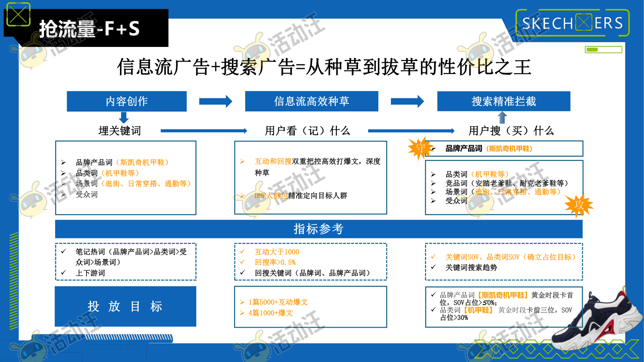
Task: Select 受众词 line in the 攻 box
Action: click(456, 201)
